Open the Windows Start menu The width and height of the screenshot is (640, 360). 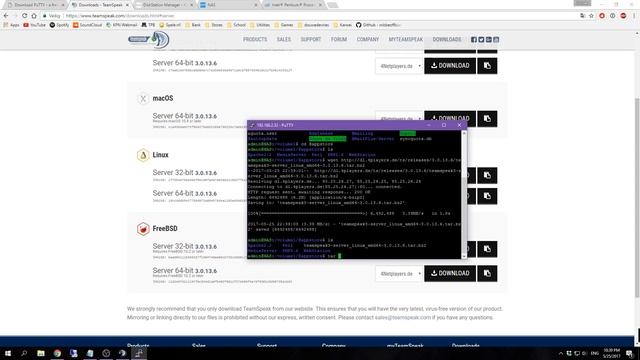(x=8, y=353)
